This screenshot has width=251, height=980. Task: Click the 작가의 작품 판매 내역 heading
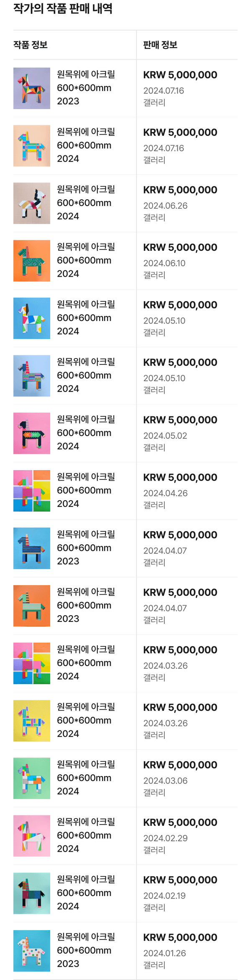(63, 8)
